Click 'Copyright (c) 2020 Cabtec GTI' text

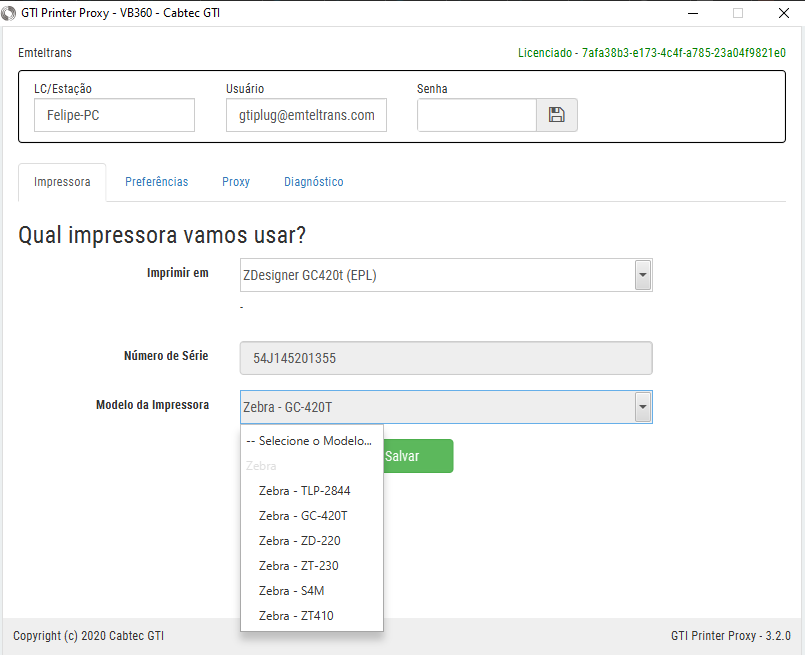point(88,635)
